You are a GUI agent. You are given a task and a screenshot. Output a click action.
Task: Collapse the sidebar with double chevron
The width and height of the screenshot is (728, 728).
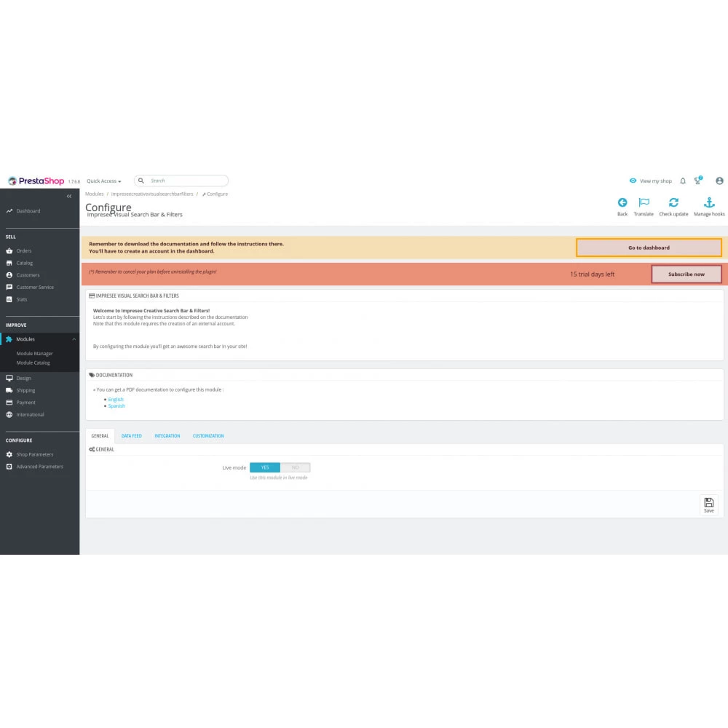point(69,197)
